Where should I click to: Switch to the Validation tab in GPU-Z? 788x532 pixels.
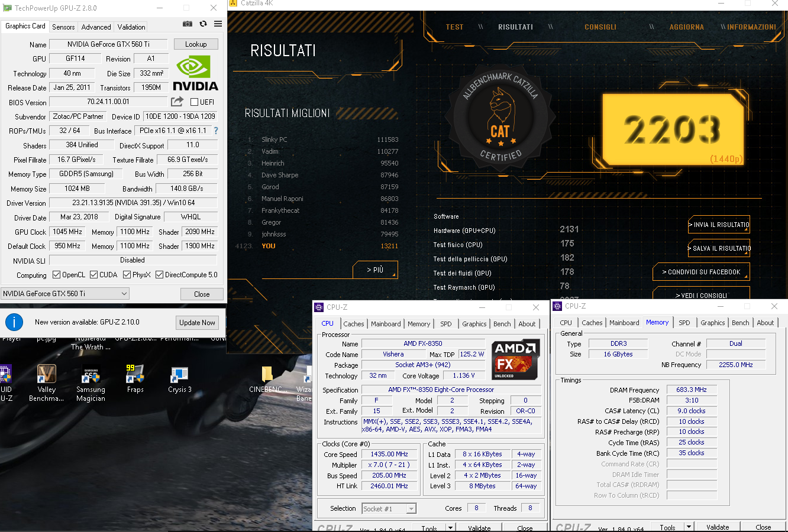131,27
